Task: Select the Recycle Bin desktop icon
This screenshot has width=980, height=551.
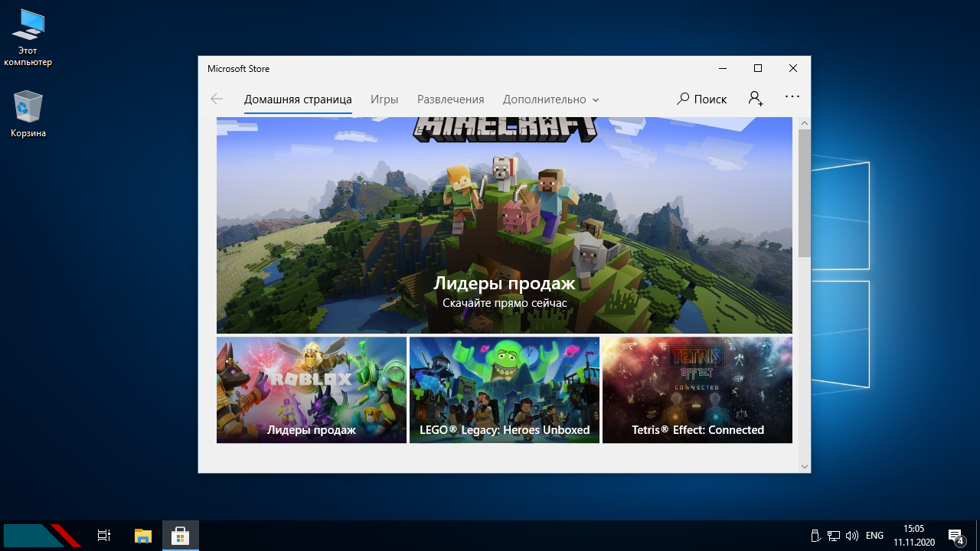Action: coord(28,115)
